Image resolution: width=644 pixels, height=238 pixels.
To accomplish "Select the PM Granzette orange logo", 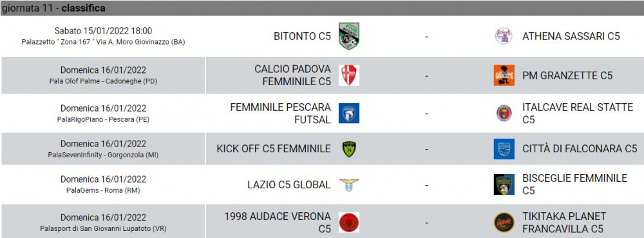I will [x=504, y=75].
